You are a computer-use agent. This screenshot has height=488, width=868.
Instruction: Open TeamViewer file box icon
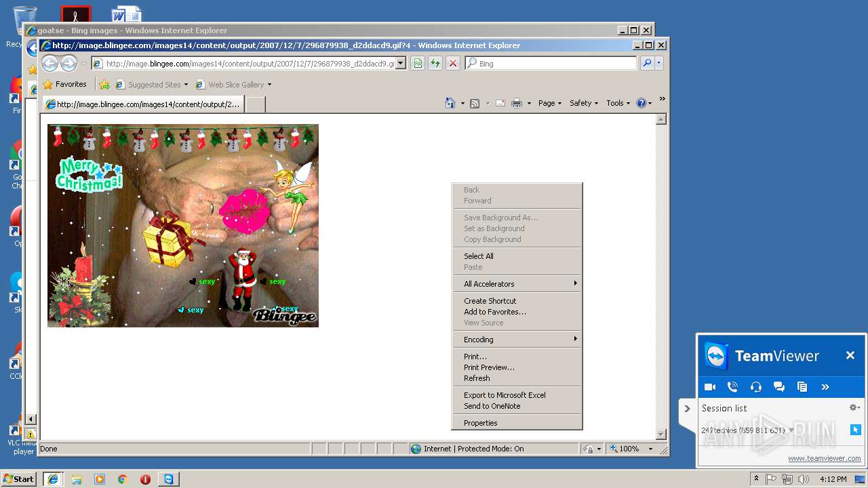click(802, 387)
